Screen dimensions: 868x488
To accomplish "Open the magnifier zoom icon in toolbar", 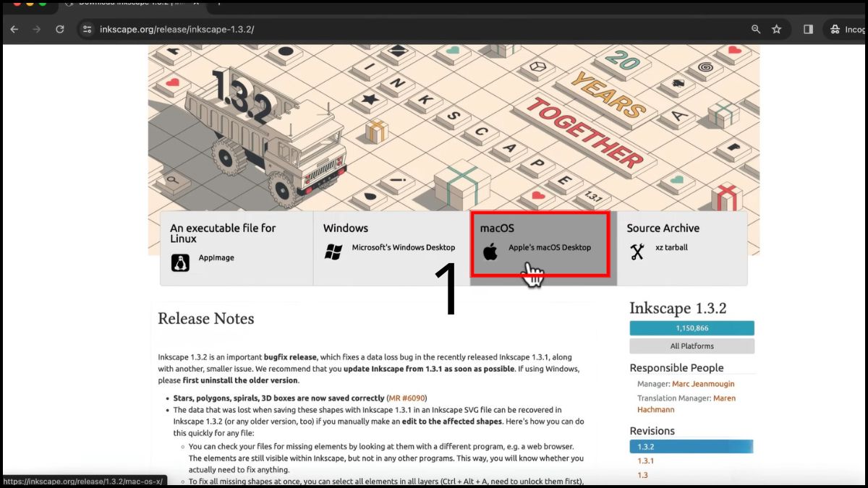I will [755, 29].
